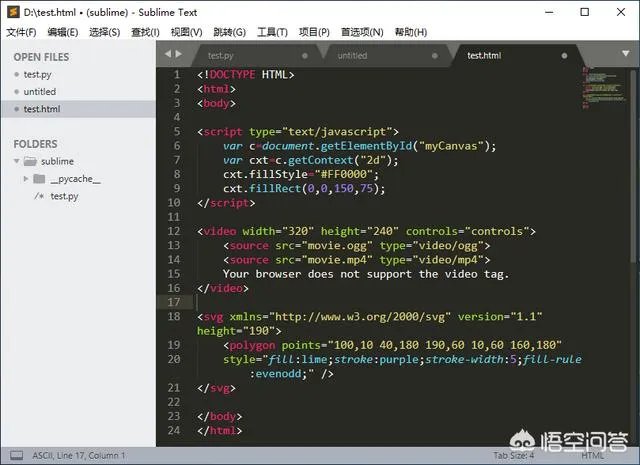Open the 首选项(N) preferences menu
Viewport: 640px width, 465px height.
click(x=361, y=32)
